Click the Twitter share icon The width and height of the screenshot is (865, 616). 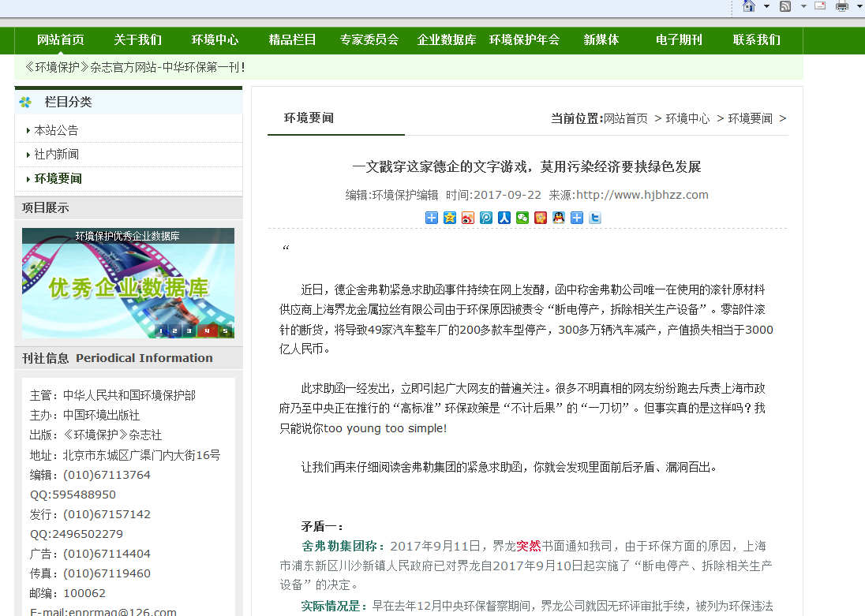pyautogui.click(x=595, y=218)
